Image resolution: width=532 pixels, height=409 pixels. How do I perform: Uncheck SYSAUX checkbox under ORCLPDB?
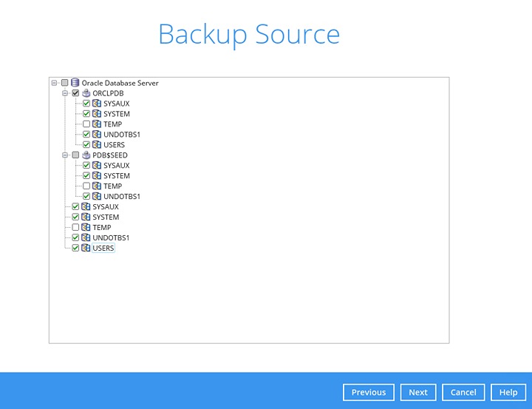[x=86, y=104]
